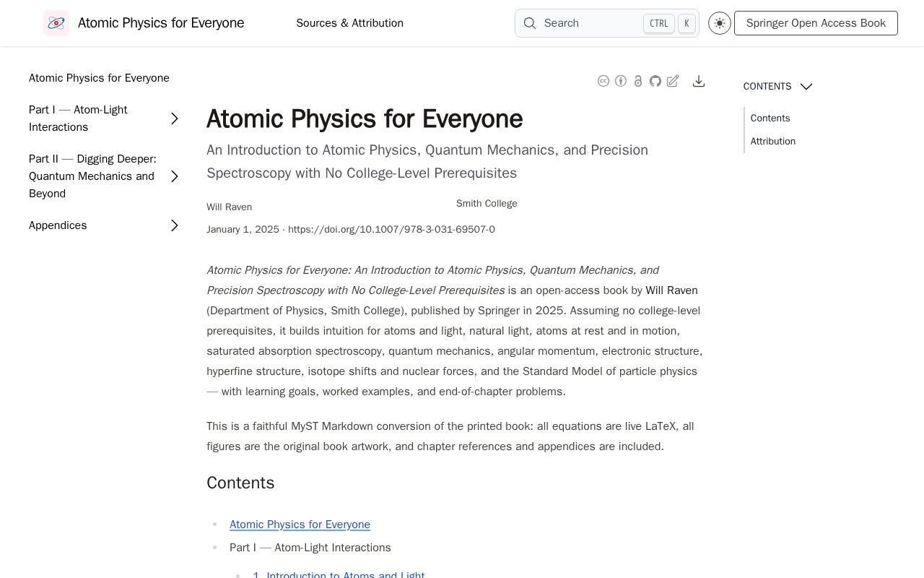The image size is (924, 578).
Task: Go to Atomic Physics for Everyone home title
Action: (161, 23)
